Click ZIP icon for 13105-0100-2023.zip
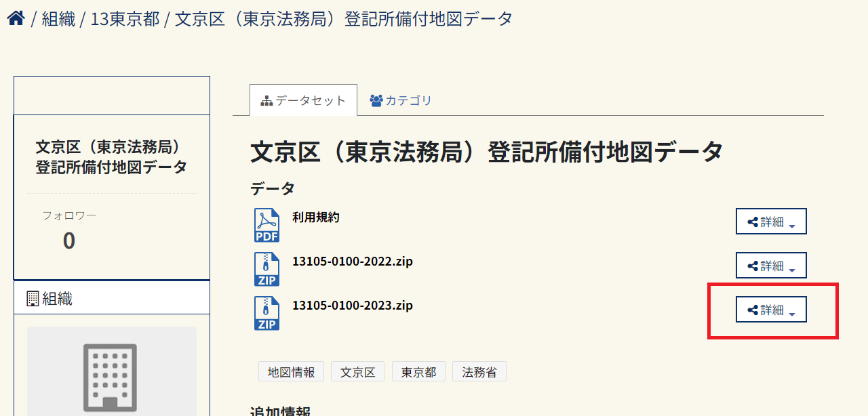This screenshot has width=868, height=416. pos(267,313)
